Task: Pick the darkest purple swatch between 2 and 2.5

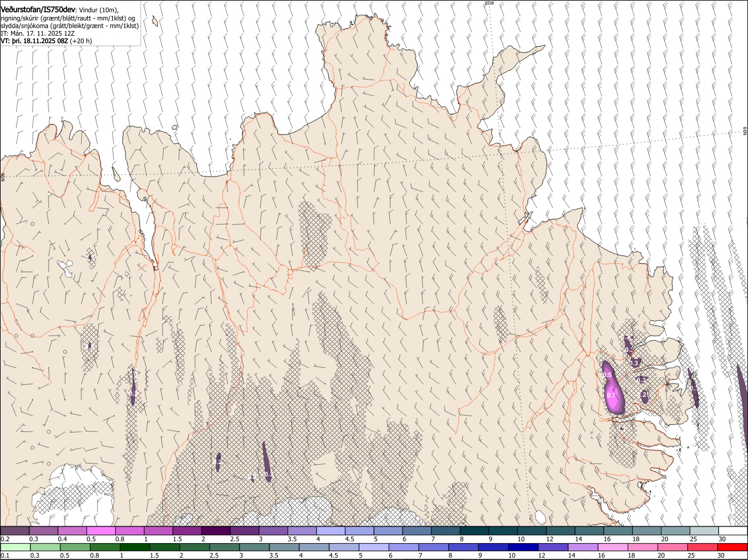Action: pyautogui.click(x=216, y=531)
